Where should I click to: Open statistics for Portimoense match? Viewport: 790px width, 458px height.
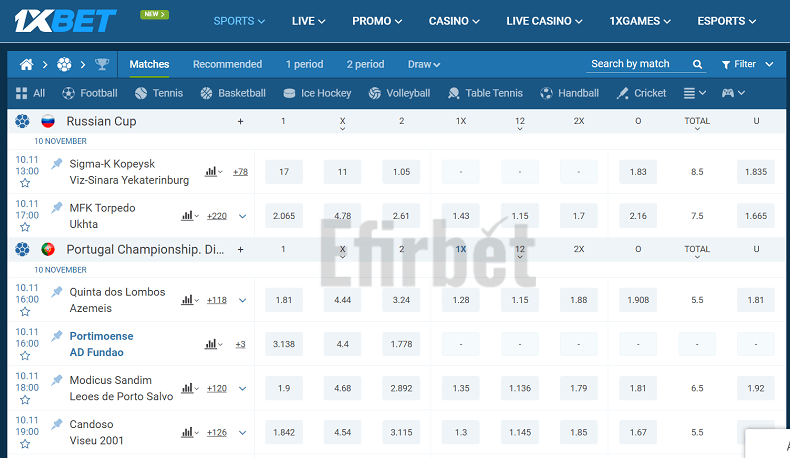(213, 344)
